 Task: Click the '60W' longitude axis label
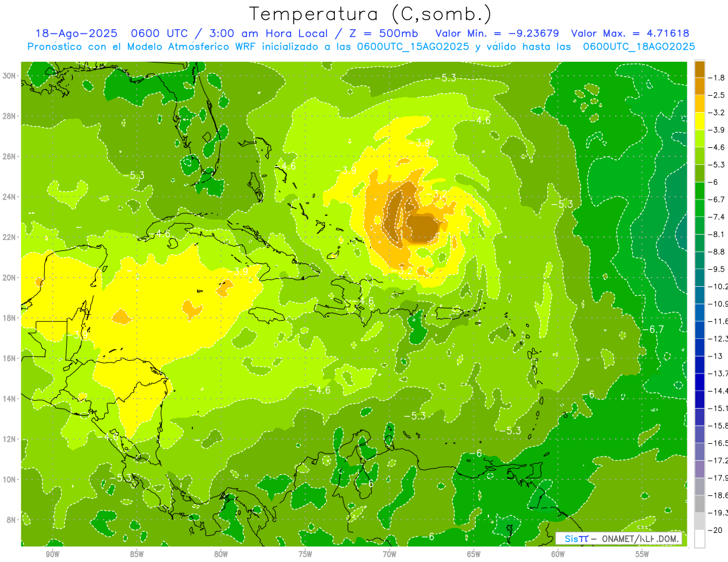point(558,554)
